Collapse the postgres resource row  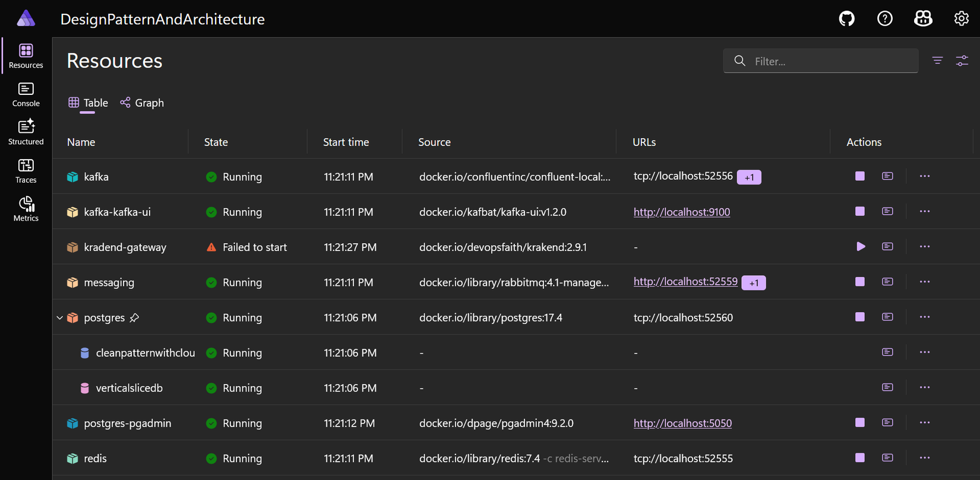pyautogui.click(x=60, y=318)
